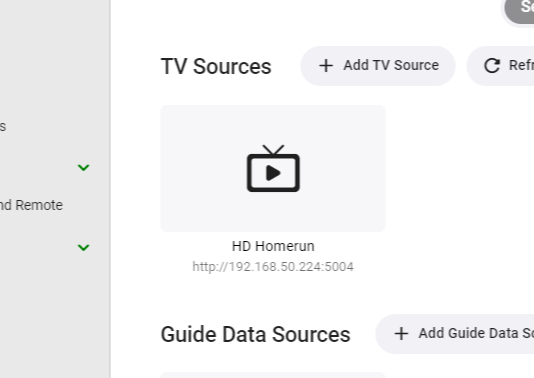The image size is (534, 378).
Task: Click the gray rounded button at top right
Action: pos(519,10)
